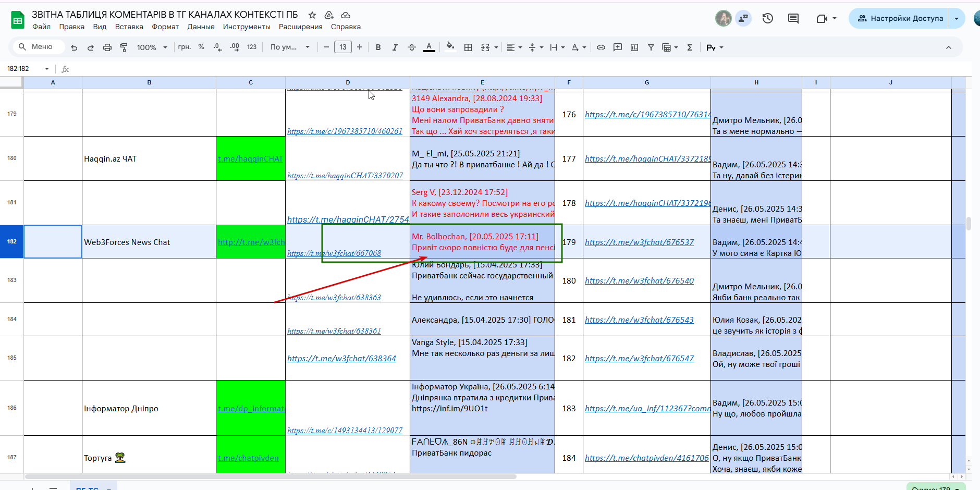Print the spreadsheet via printer icon

coord(107,47)
